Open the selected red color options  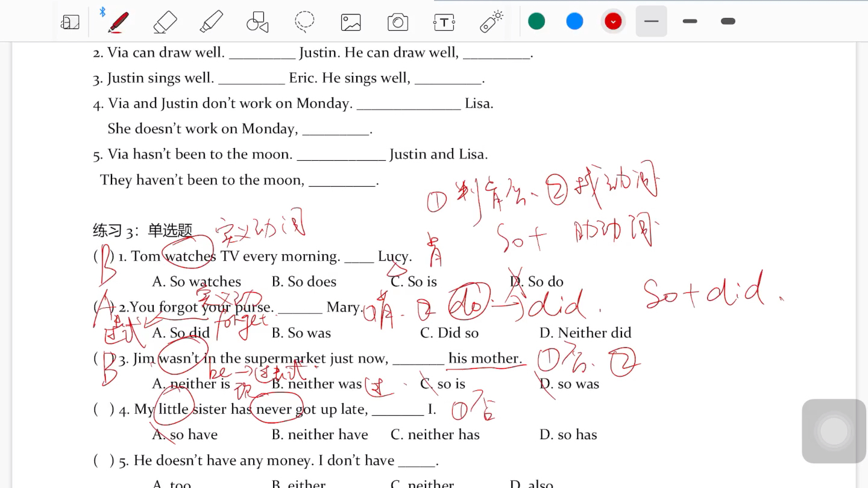pyautogui.click(x=613, y=22)
